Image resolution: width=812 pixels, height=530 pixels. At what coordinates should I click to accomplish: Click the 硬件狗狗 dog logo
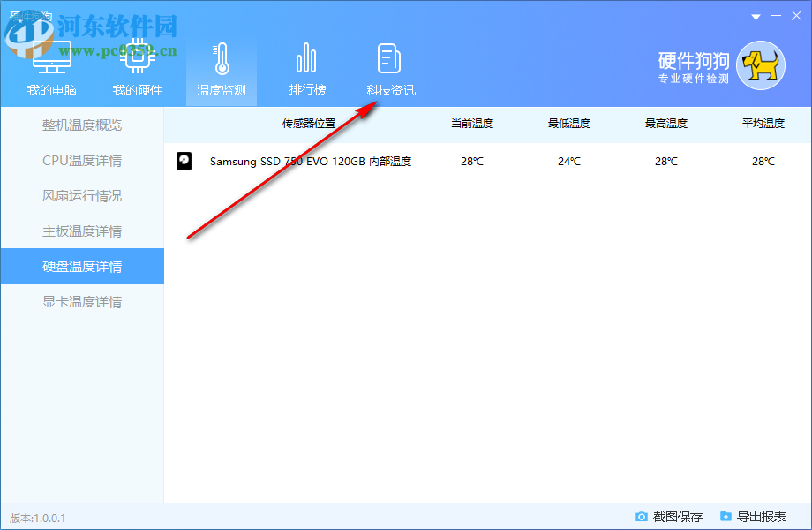[762, 65]
